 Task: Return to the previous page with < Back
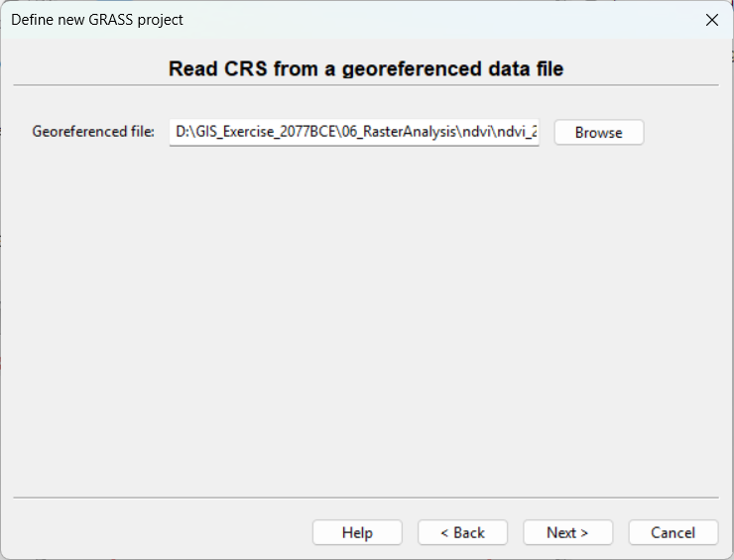462,532
